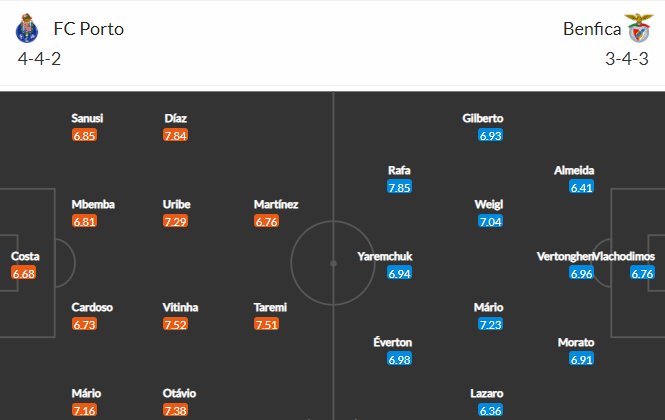Screen dimensions: 665x420
Task: Open player Uribe on the pitch
Action: click(176, 204)
